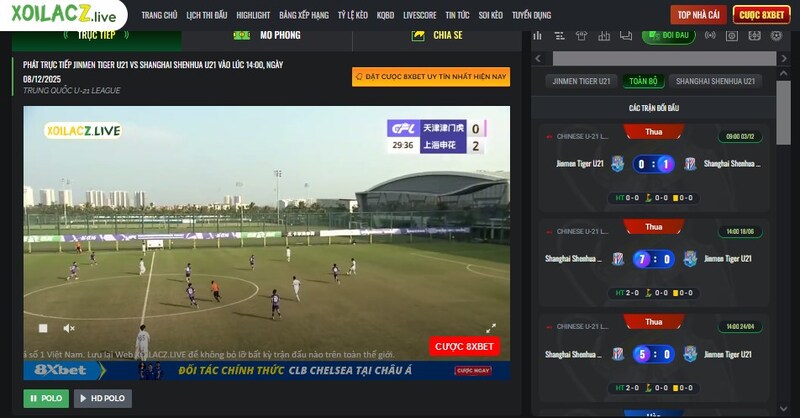This screenshot has height=418, width=800.
Task: Open the soccer ball icon in panel
Action: [x=776, y=36]
